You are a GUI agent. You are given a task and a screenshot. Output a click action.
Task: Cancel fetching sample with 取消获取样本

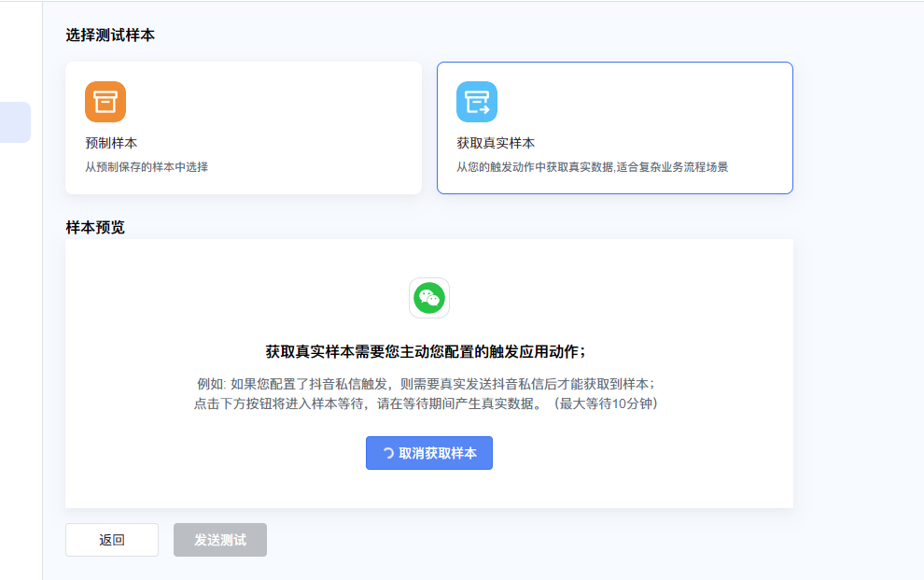coord(429,453)
